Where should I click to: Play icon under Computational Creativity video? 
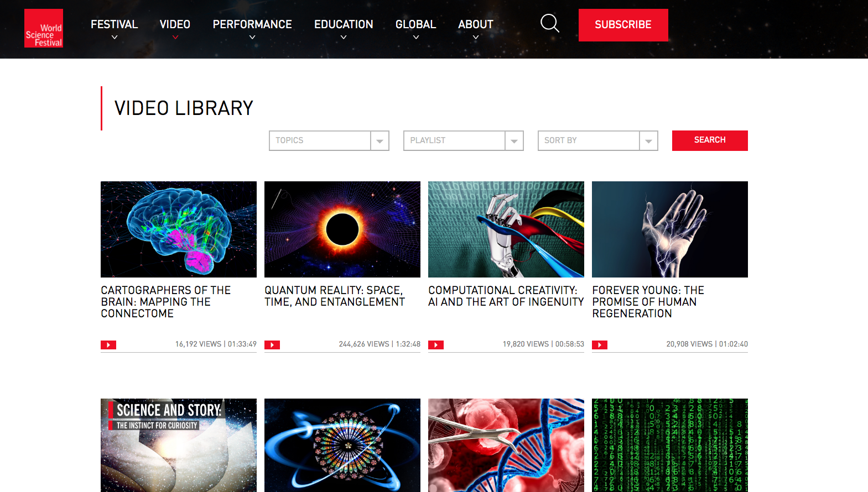(x=436, y=345)
